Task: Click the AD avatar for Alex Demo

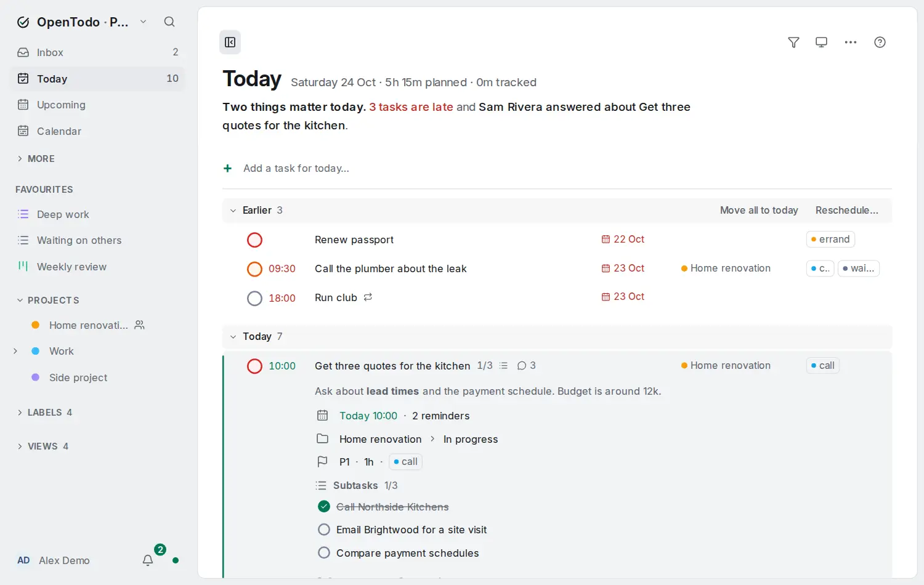Action: (23, 560)
